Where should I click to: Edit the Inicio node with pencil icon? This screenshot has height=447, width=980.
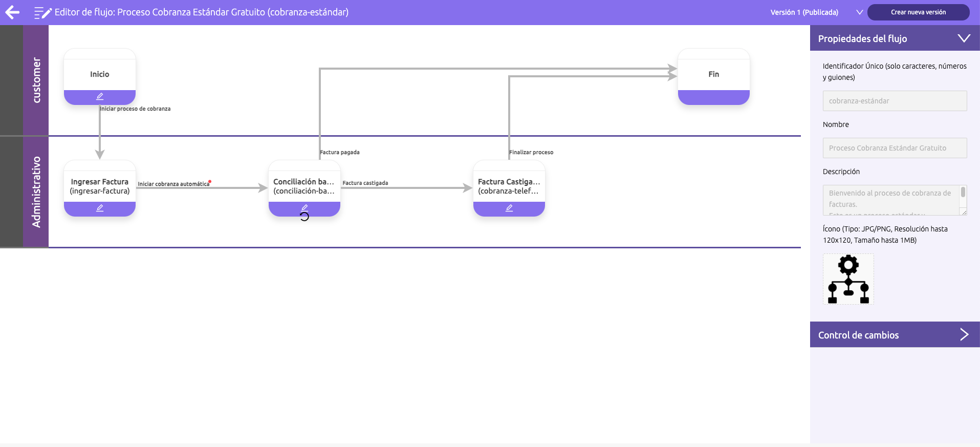pos(100,97)
